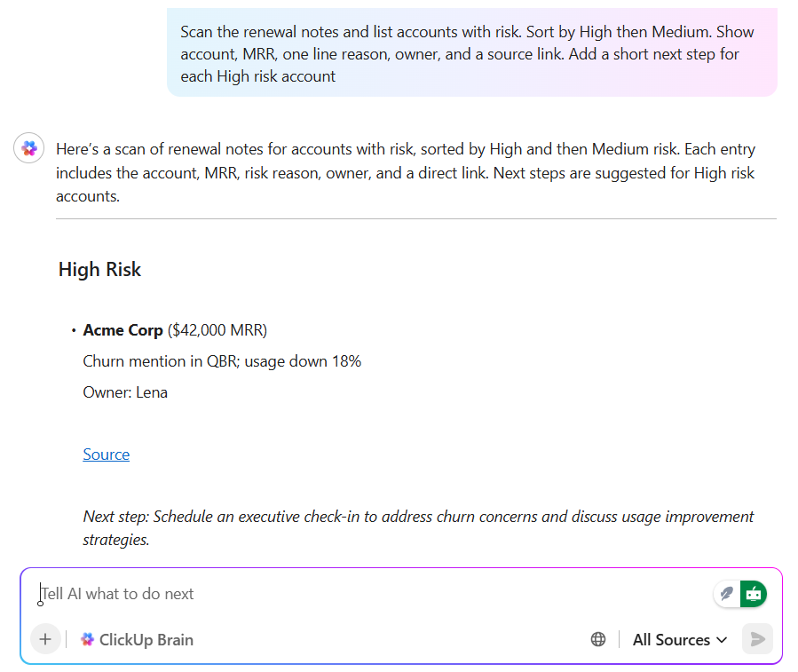Switch to the green robot agent mode

click(x=754, y=594)
